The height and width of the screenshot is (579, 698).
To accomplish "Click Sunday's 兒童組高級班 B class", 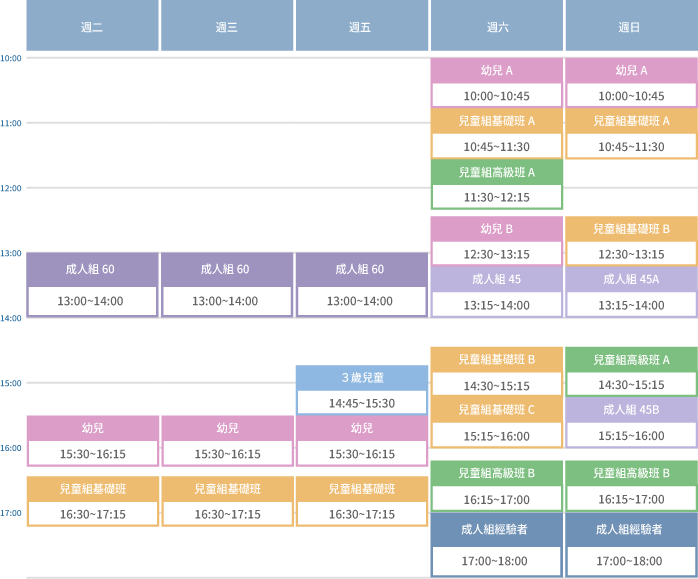I will point(631,486).
